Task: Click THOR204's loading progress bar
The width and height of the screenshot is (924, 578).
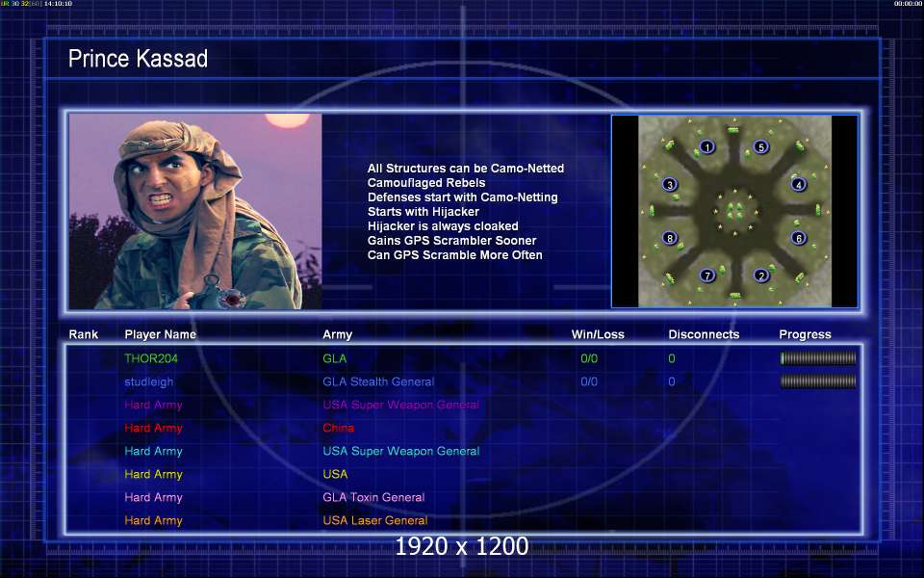Action: 818,358
